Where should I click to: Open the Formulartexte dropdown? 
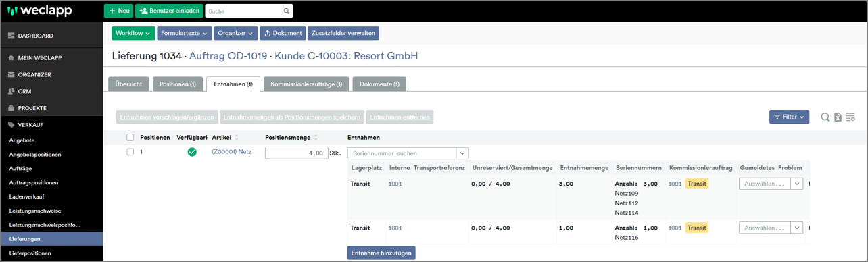[184, 33]
